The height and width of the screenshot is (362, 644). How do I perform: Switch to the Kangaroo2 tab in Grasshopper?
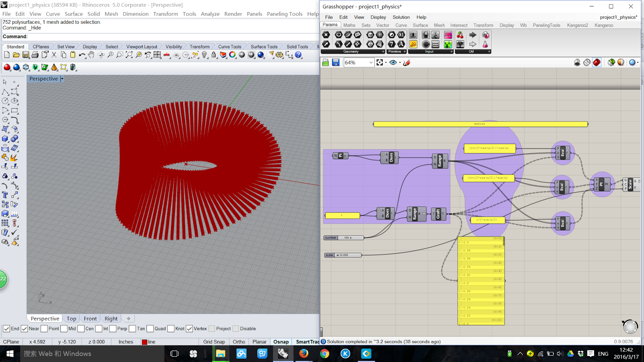click(x=578, y=25)
